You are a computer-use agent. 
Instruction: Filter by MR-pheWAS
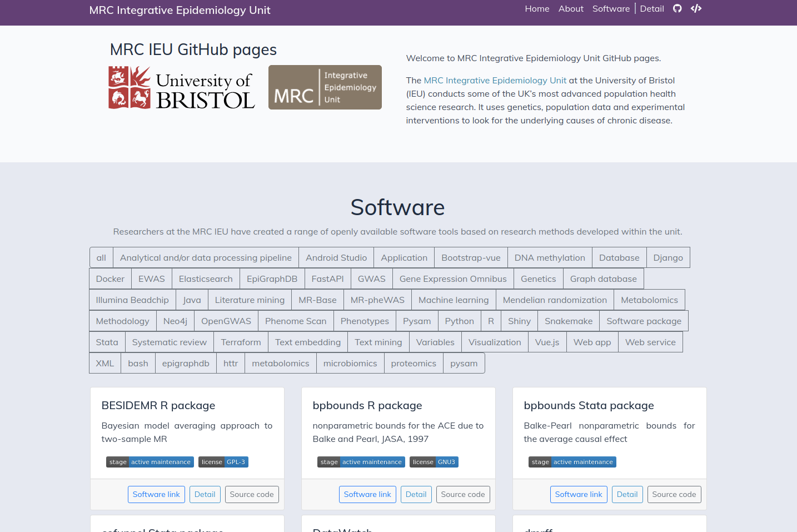377,300
